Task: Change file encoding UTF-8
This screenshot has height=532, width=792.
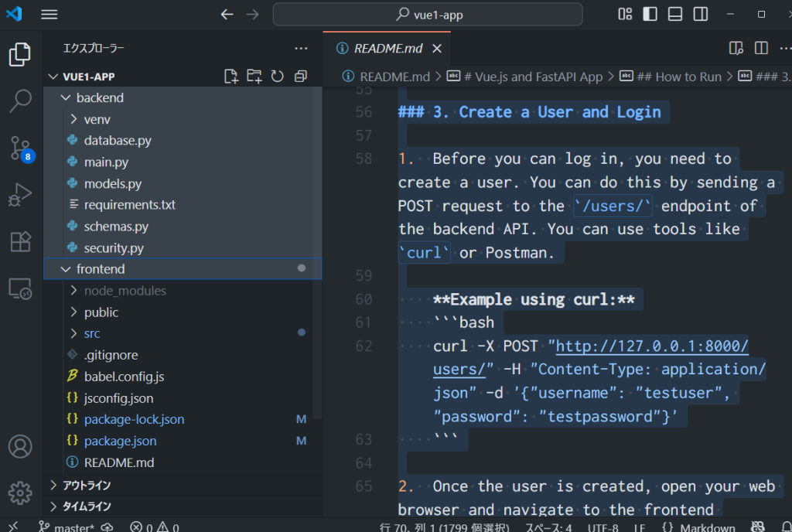Action: click(x=603, y=527)
